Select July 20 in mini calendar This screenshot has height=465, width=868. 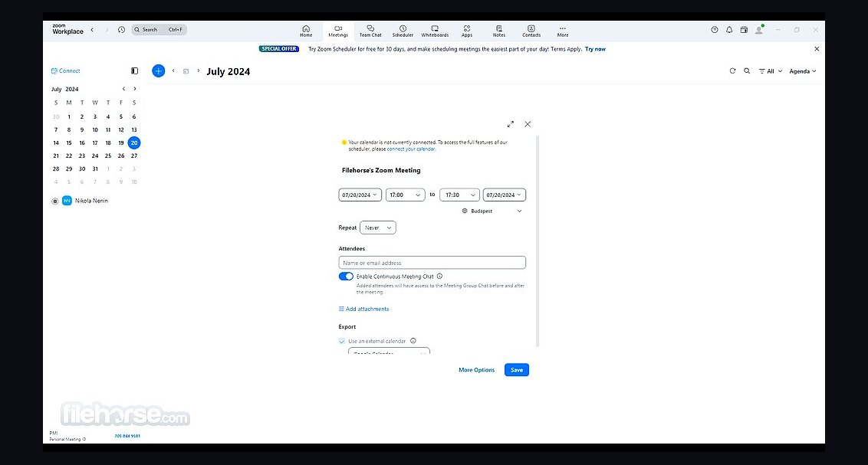(134, 142)
